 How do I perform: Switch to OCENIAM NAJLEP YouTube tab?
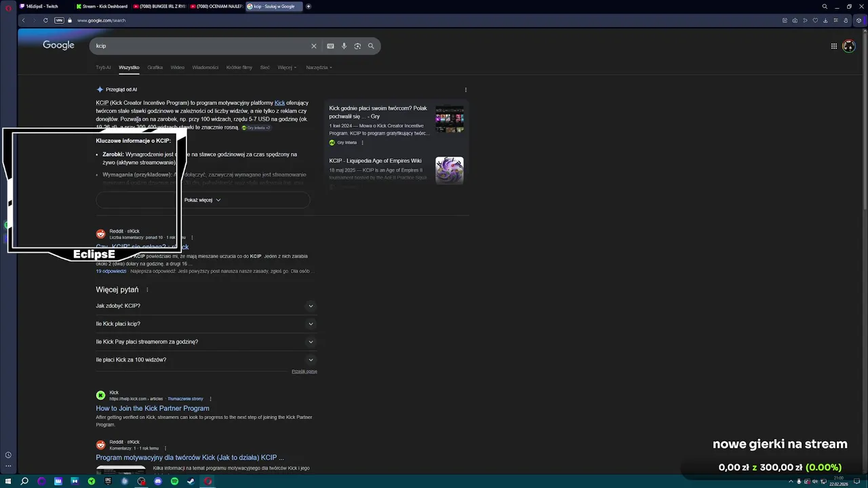(216, 6)
